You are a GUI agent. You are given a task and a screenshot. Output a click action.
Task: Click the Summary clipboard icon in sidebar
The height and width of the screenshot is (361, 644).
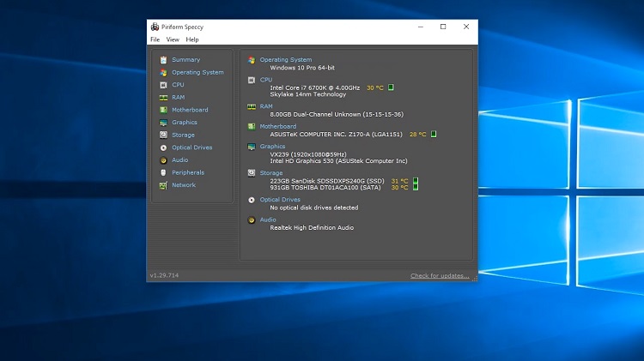[x=163, y=60]
